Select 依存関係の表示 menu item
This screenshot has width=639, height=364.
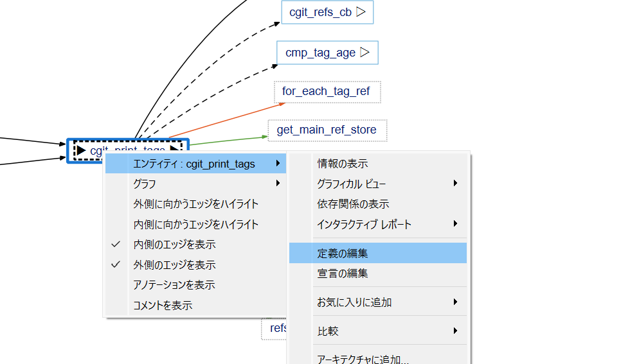pos(353,204)
